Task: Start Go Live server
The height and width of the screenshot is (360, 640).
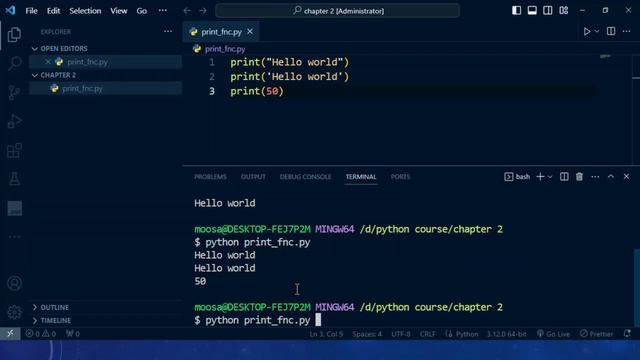Action: (x=553, y=334)
